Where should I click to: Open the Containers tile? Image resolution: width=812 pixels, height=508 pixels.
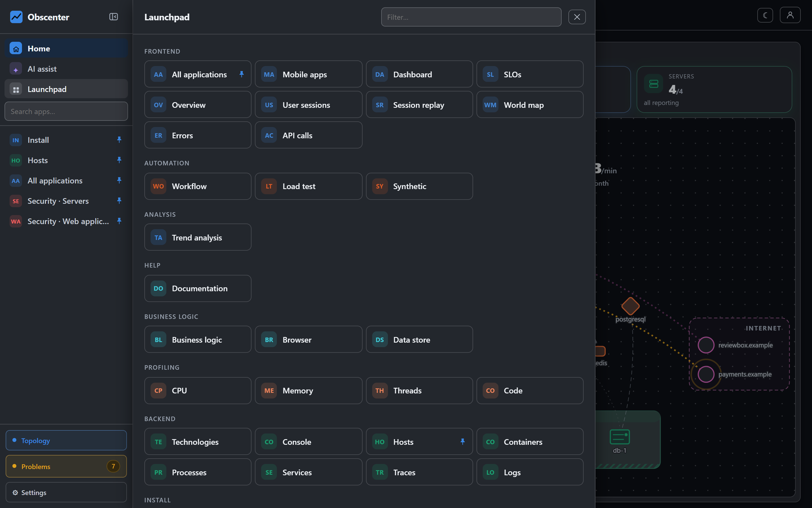[530, 441]
